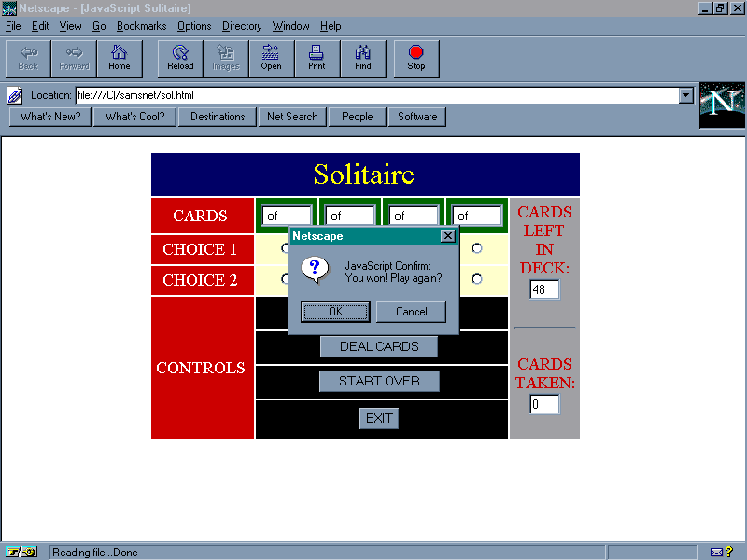This screenshot has height=560, width=747.
Task: Click the Netscape N logo
Action: coord(722,105)
